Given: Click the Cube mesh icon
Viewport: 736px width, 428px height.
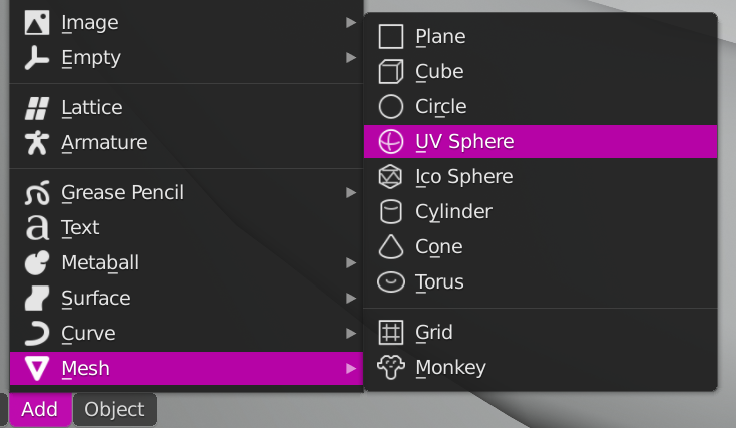Looking at the screenshot, I should pyautogui.click(x=390, y=72).
